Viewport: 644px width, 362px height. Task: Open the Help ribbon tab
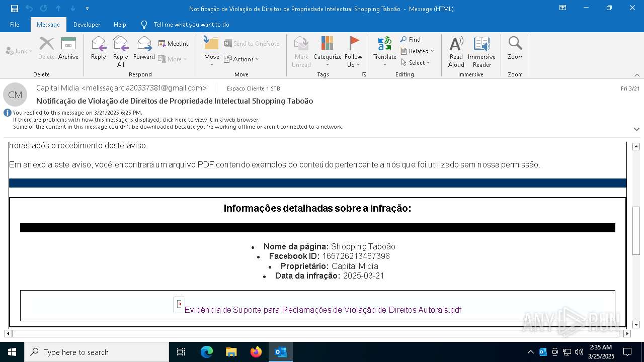pyautogui.click(x=120, y=24)
